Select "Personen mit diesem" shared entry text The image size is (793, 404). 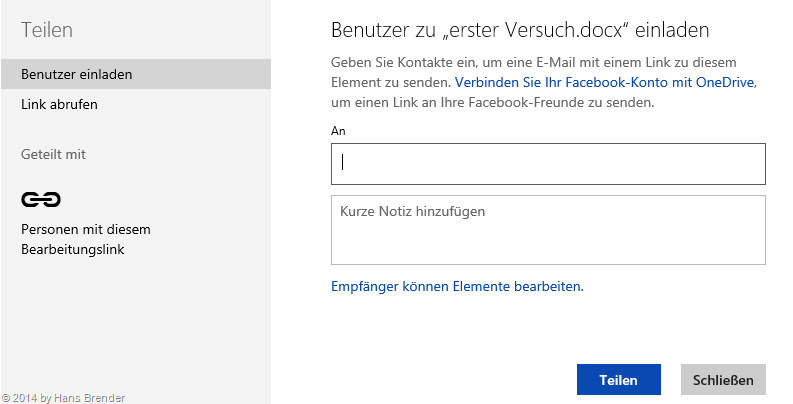click(85, 229)
